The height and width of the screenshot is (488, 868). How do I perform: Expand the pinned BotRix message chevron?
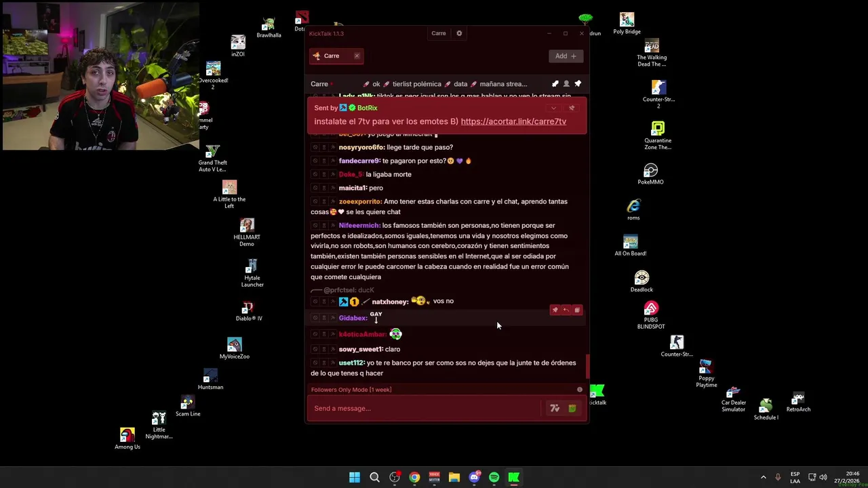click(553, 108)
